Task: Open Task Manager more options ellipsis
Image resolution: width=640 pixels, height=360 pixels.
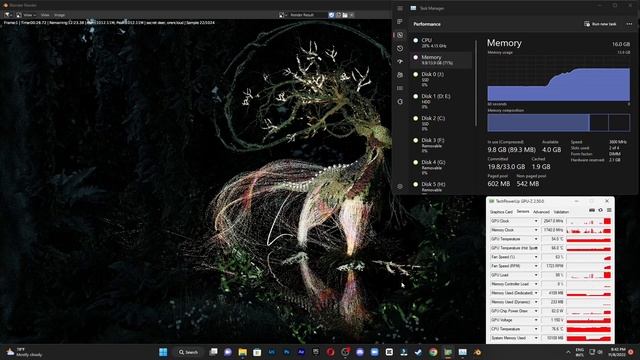Action: coord(629,24)
